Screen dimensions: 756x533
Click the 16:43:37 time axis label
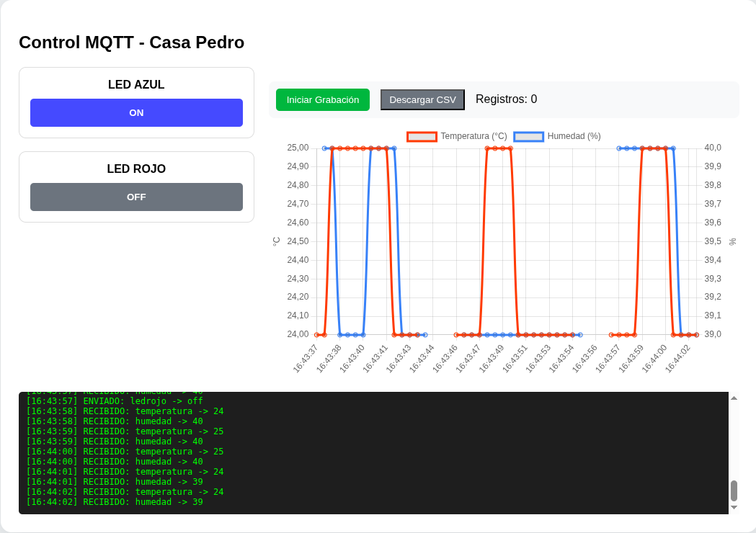[x=305, y=359]
